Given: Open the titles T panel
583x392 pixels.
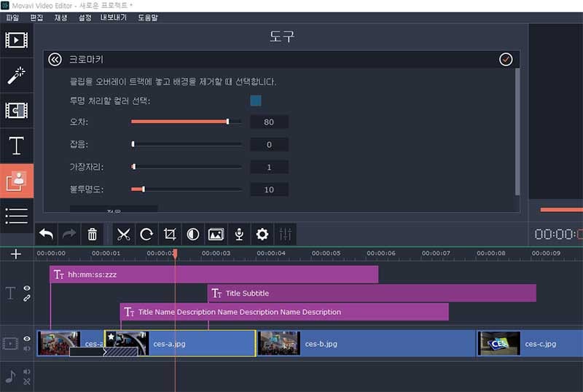Looking at the screenshot, I should (x=16, y=146).
